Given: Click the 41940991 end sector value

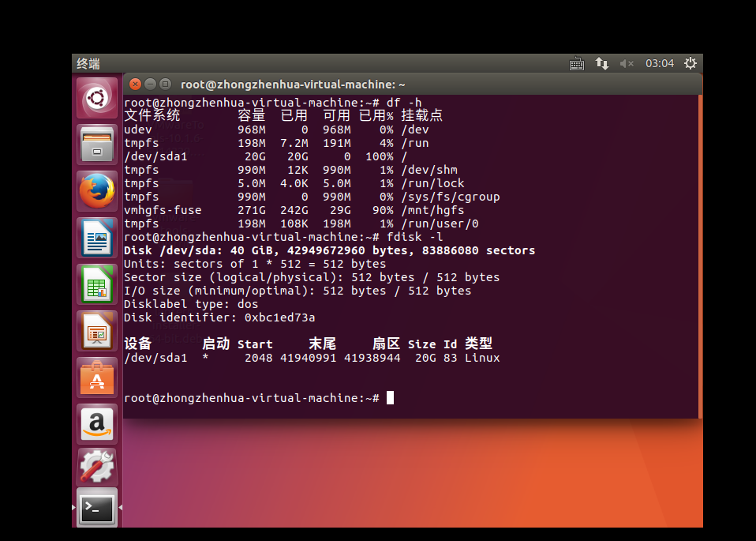Looking at the screenshot, I should tap(308, 358).
